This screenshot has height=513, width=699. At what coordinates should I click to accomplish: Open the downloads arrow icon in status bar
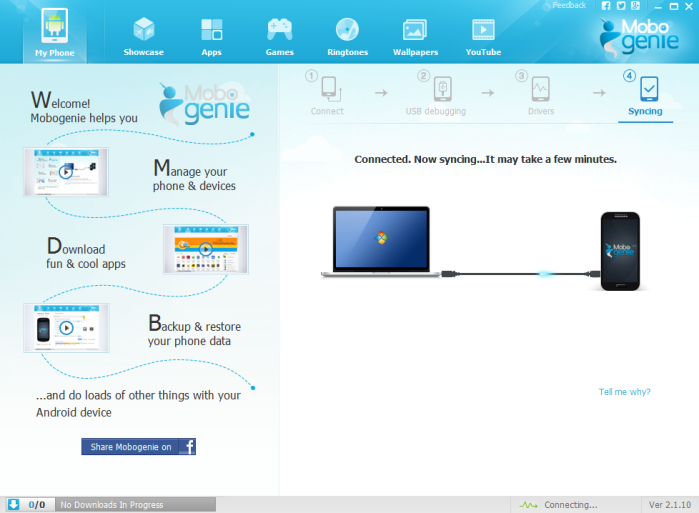pyautogui.click(x=14, y=504)
